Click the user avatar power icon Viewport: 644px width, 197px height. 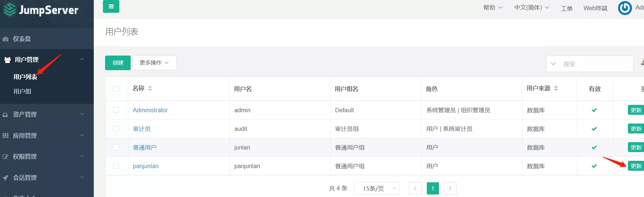[x=625, y=8]
